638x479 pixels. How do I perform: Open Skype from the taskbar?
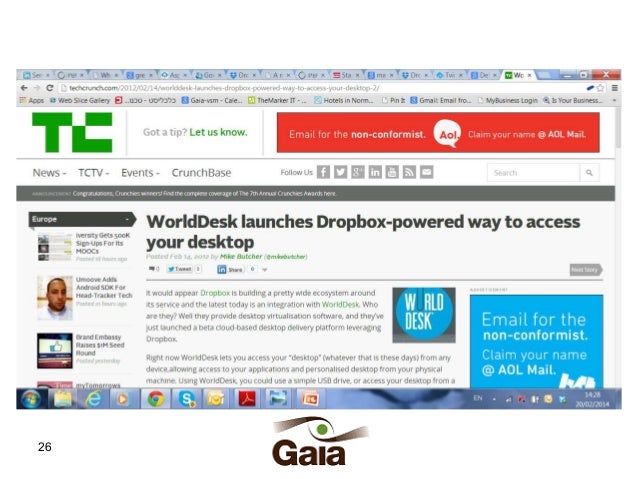tap(186, 398)
